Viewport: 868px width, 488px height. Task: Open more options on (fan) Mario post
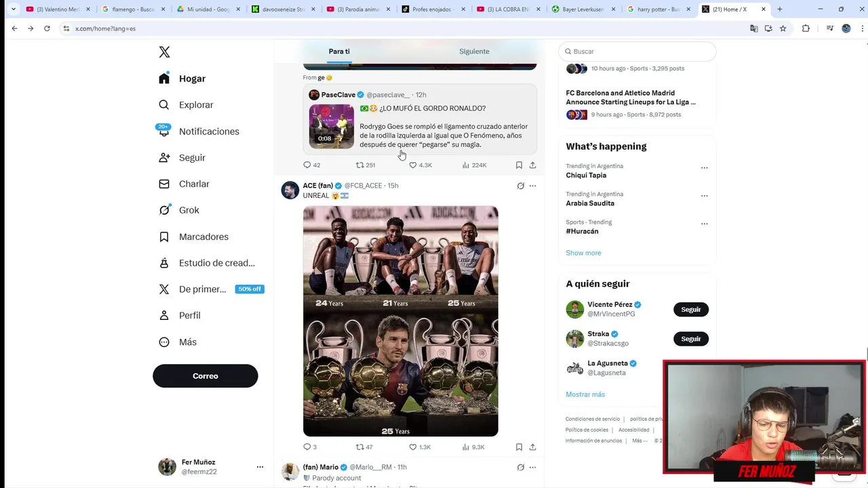coord(532,467)
